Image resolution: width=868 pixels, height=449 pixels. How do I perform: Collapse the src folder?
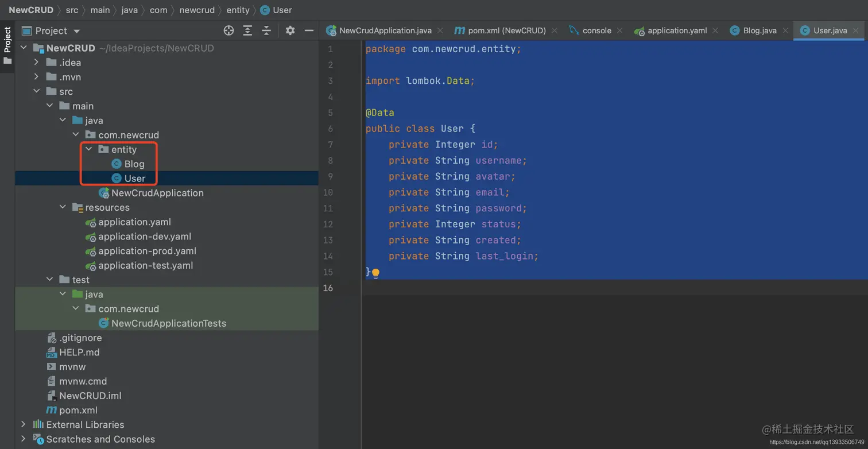[36, 91]
